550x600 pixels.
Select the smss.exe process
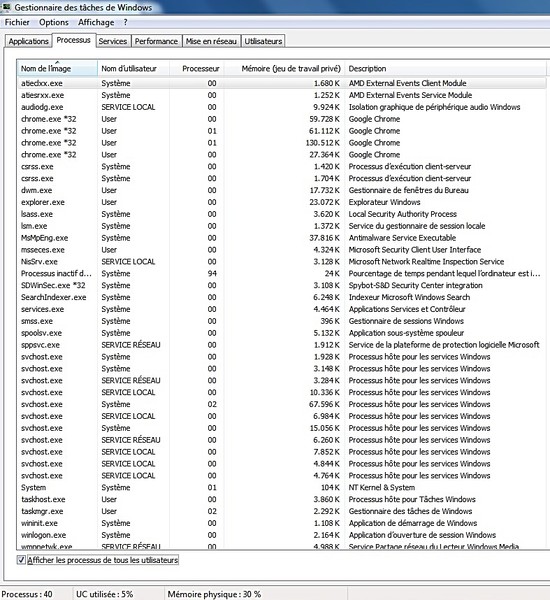(282, 321)
